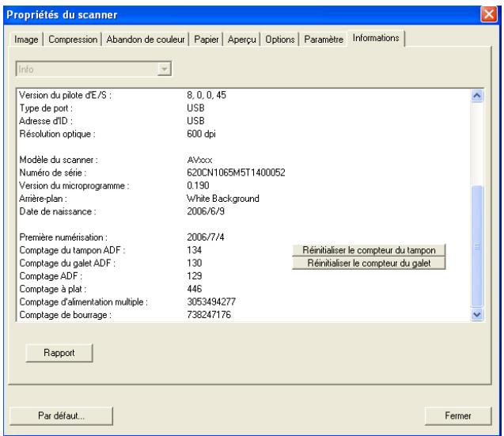The width and height of the screenshot is (504, 436).
Task: Click Comptage ADF value 129
Action: (x=194, y=275)
